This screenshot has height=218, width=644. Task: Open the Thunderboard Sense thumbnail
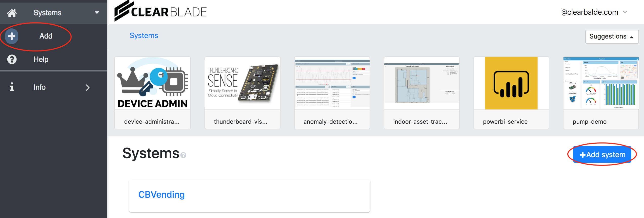pyautogui.click(x=242, y=83)
